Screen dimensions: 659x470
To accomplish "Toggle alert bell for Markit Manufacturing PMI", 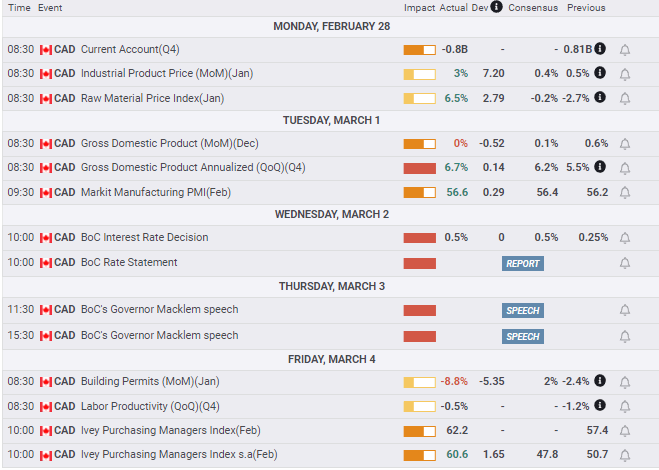I will tap(625, 193).
